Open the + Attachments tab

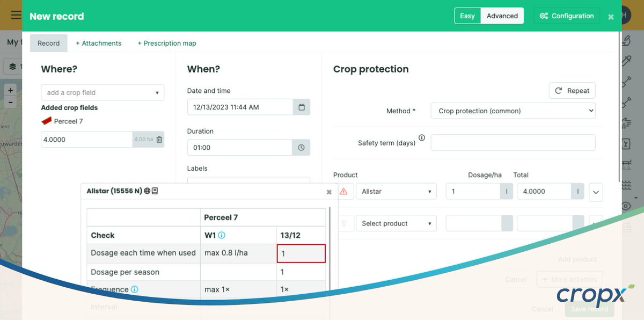(99, 43)
